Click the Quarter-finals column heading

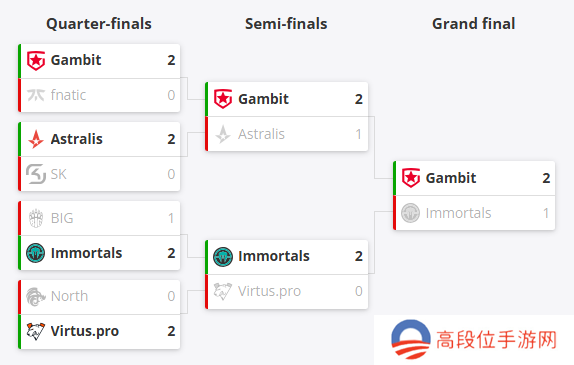point(99,24)
